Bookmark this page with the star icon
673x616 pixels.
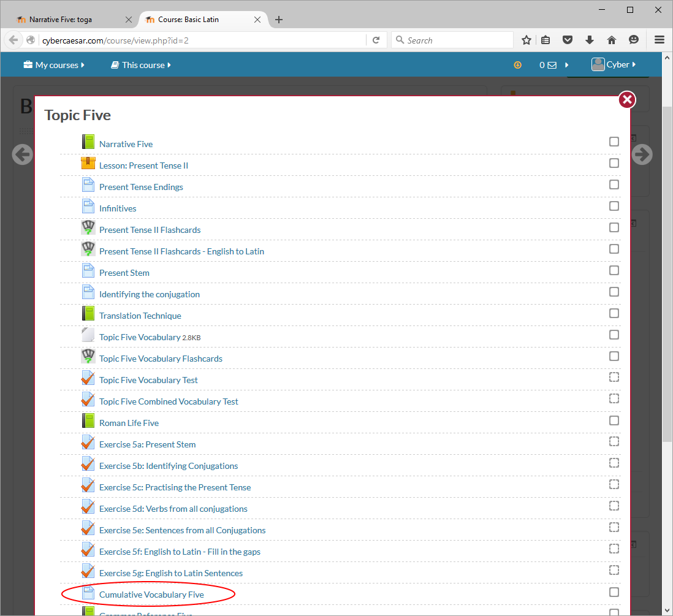tap(527, 40)
